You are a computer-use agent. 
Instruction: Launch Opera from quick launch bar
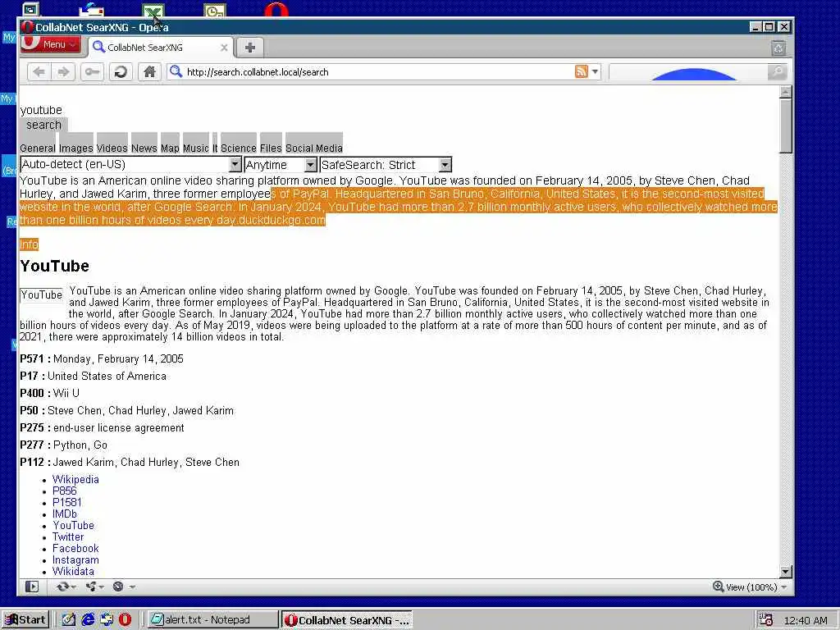point(125,620)
